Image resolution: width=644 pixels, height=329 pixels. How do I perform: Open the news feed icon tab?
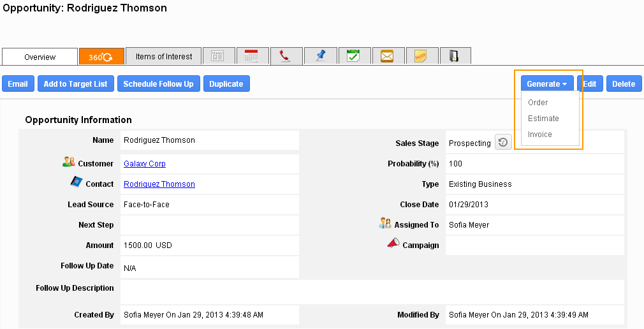click(x=218, y=56)
